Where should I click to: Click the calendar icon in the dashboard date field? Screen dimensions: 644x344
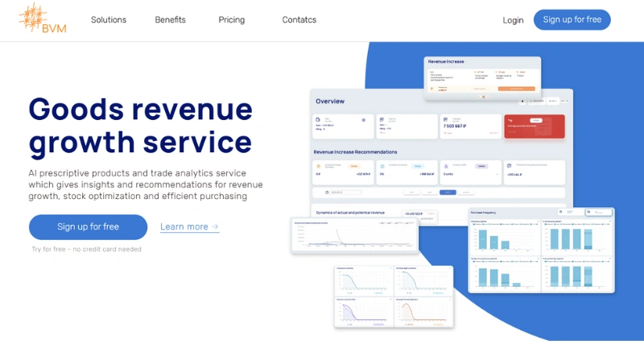(x=328, y=193)
